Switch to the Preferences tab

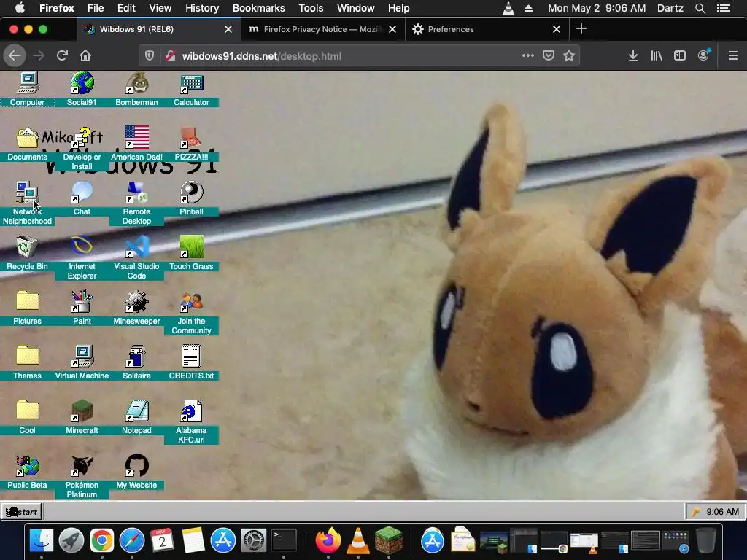pos(487,29)
